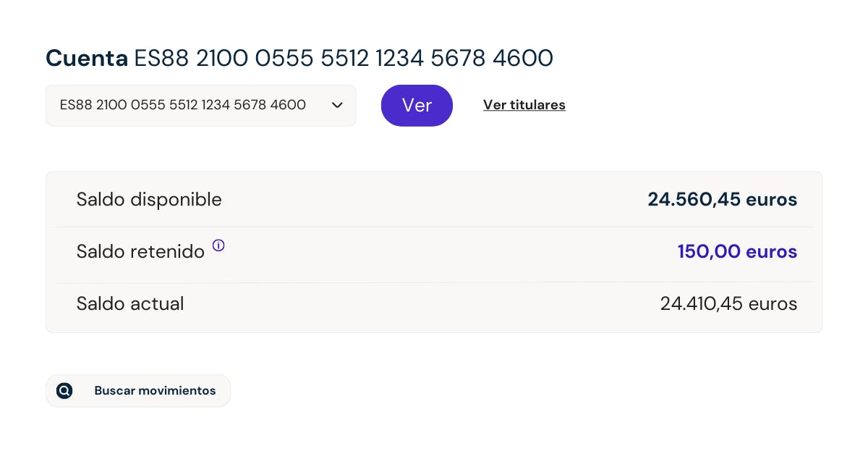Click the chevron arrow on the account selector

point(337,105)
